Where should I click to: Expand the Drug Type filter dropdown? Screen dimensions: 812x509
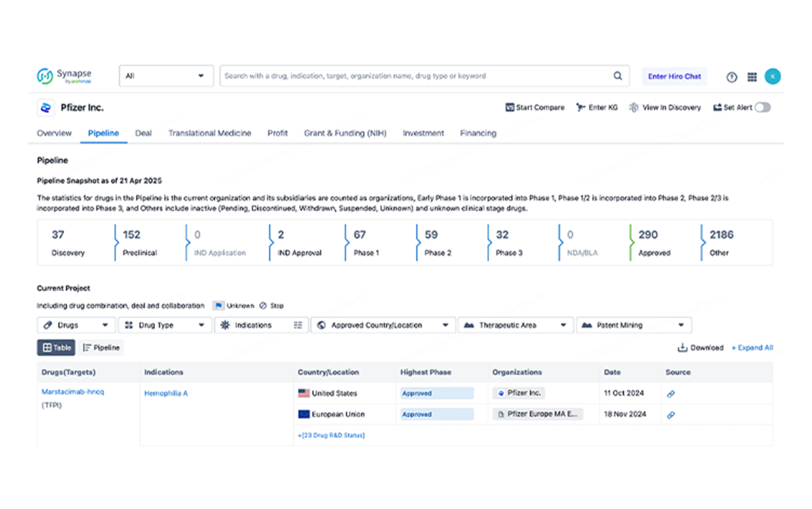(x=165, y=325)
